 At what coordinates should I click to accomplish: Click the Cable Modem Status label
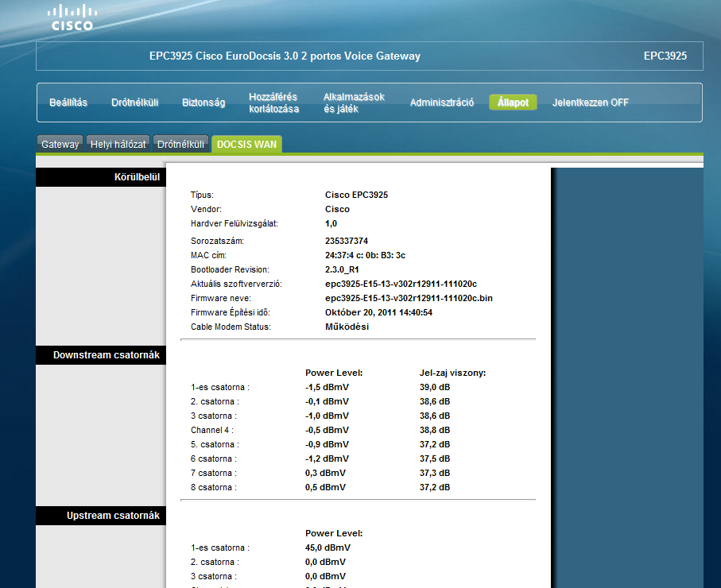[x=231, y=327]
